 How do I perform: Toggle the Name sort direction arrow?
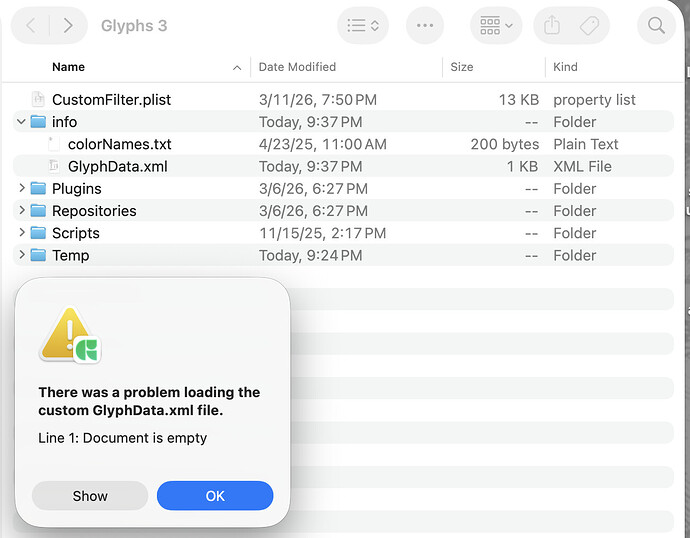point(237,68)
